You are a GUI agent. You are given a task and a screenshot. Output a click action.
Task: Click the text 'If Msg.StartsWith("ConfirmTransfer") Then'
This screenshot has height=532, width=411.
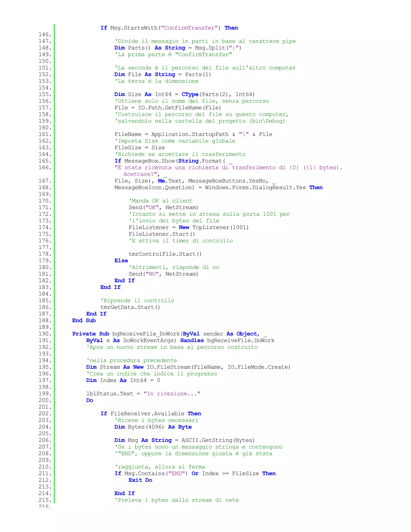pyautogui.click(x=169, y=28)
